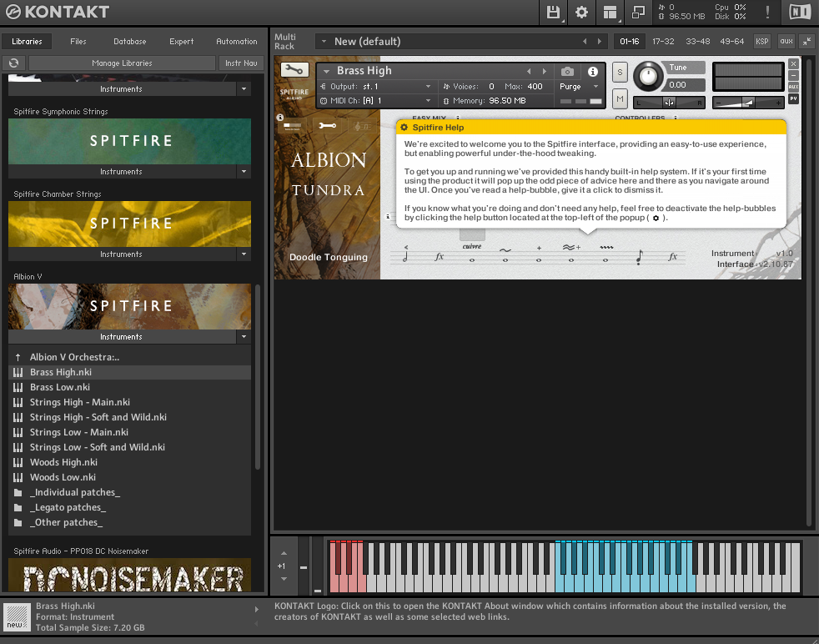Open the Purge menu
Viewport: 819px width, 644px height.
click(x=579, y=86)
